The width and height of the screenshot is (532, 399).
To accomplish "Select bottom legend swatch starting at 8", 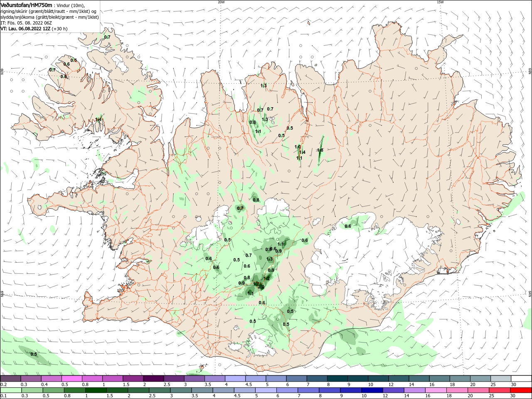I will pos(330,390).
